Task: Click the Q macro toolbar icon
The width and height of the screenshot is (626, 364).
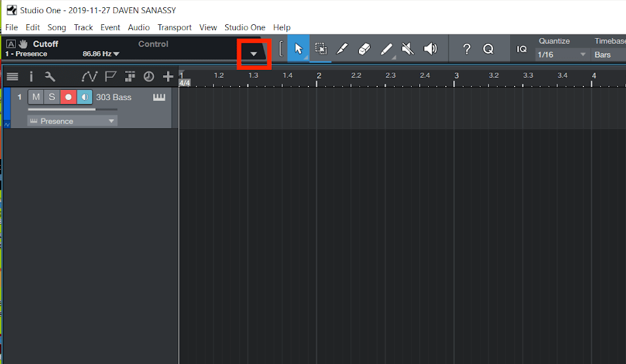Action: click(488, 48)
